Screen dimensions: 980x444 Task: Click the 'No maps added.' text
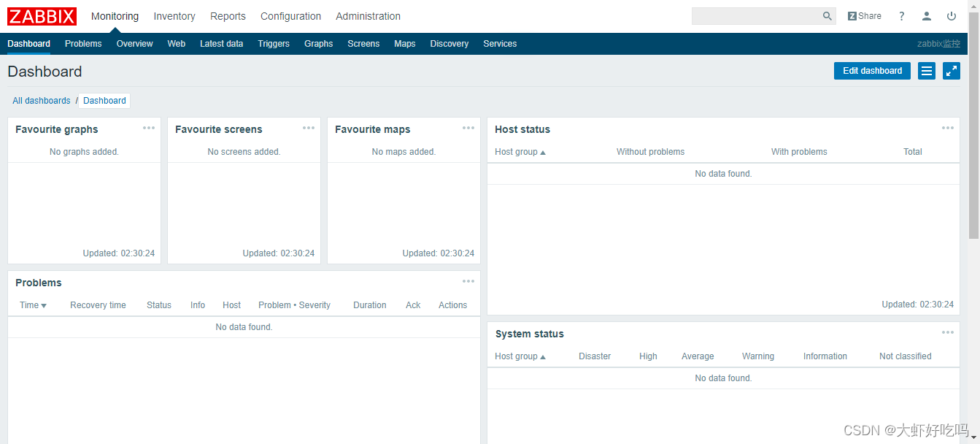tap(404, 152)
